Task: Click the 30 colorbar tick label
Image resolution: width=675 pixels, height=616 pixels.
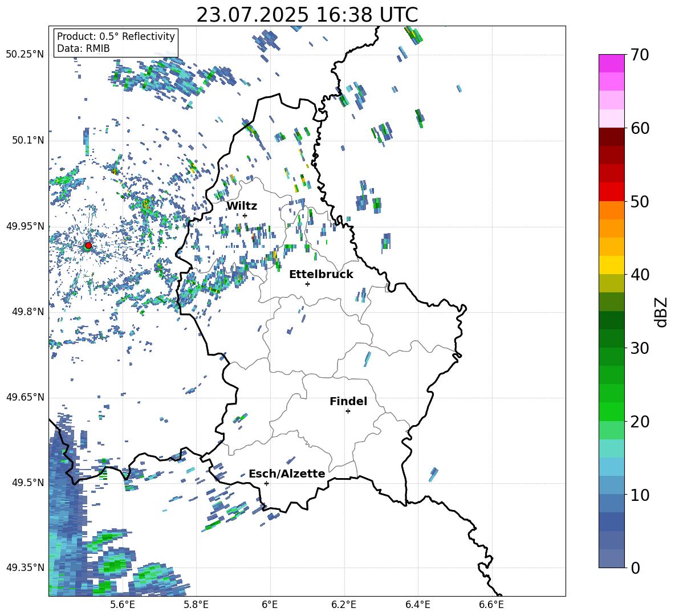Action: pos(639,348)
